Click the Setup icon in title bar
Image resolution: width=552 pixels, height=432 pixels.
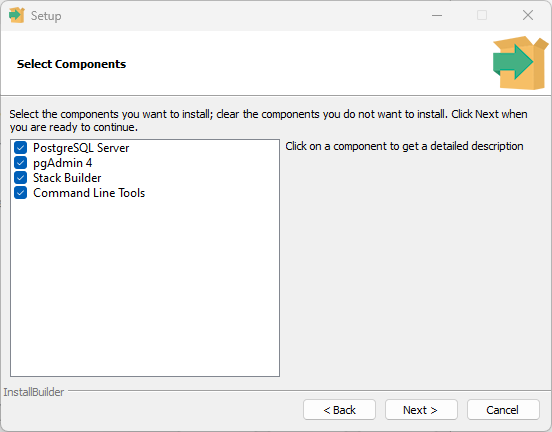click(x=17, y=15)
